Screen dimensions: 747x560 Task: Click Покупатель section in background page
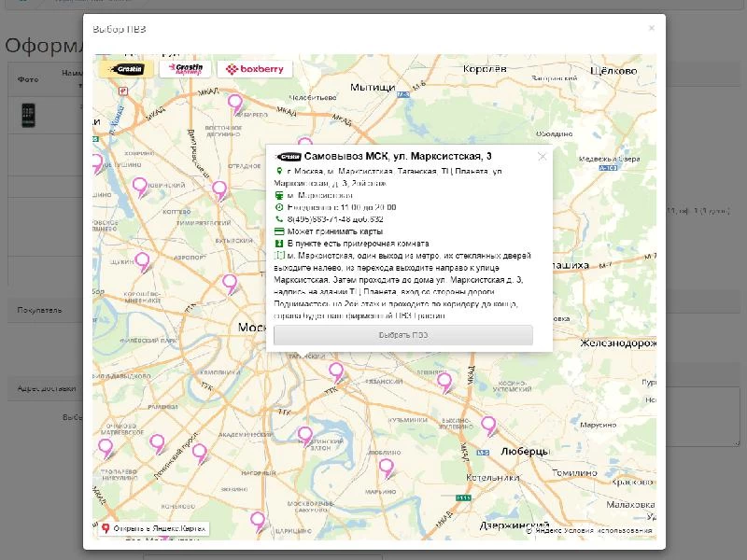[x=39, y=310]
